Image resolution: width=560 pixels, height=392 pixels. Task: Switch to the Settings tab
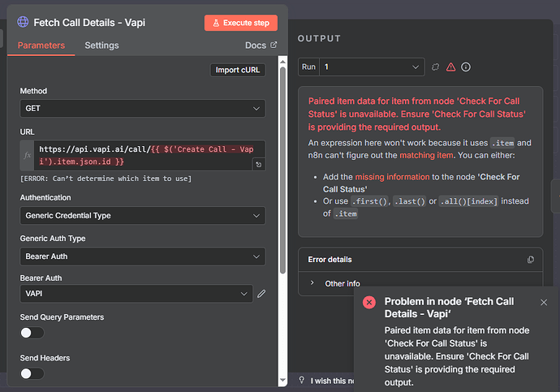[101, 45]
